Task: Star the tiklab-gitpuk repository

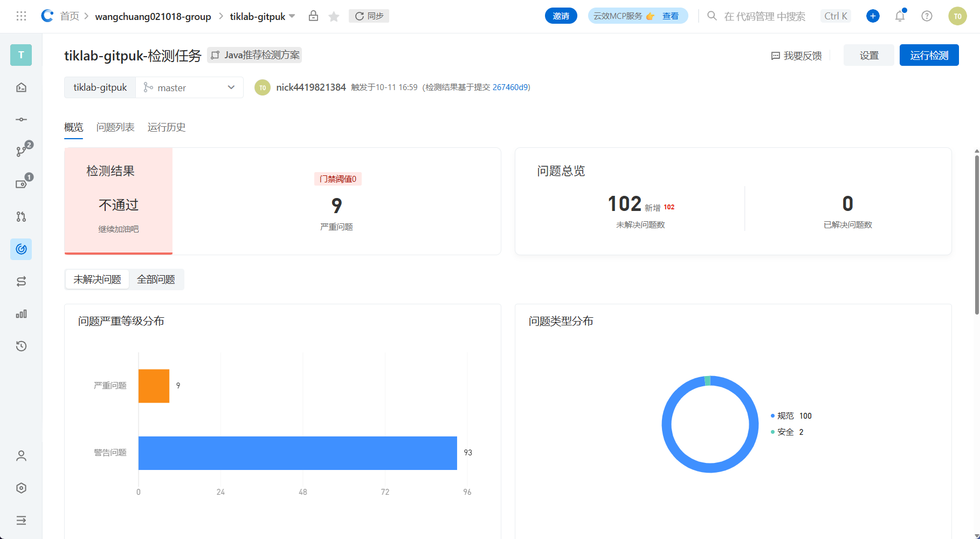Action: tap(333, 16)
